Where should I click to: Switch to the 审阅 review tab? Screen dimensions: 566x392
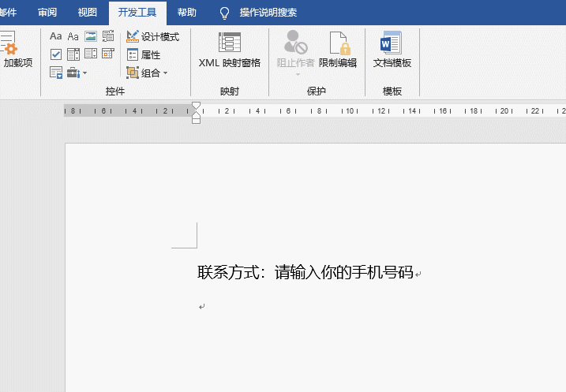(x=47, y=13)
